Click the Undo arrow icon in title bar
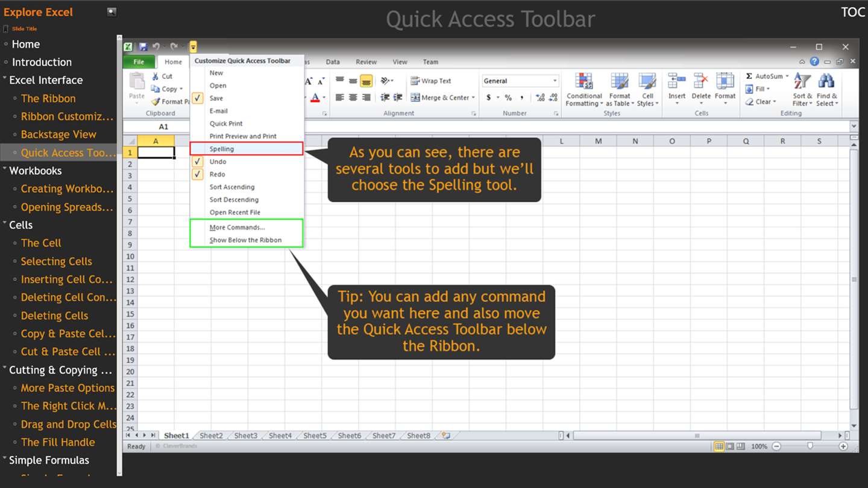The height and width of the screenshot is (488, 868). [x=156, y=46]
